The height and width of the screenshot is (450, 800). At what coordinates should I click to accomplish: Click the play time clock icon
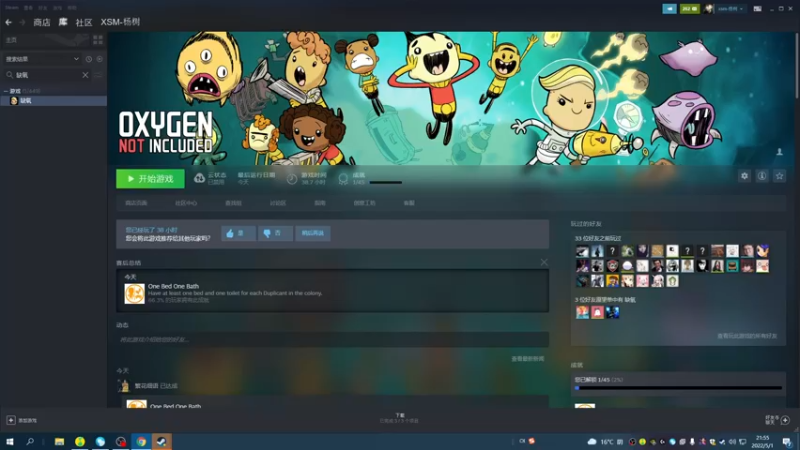tap(292, 179)
